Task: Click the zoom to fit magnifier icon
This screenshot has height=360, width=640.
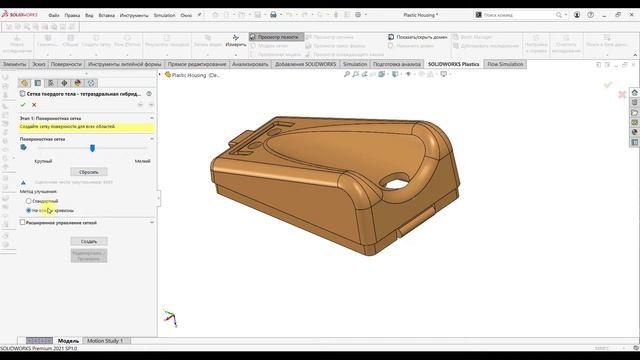Action: click(x=347, y=74)
